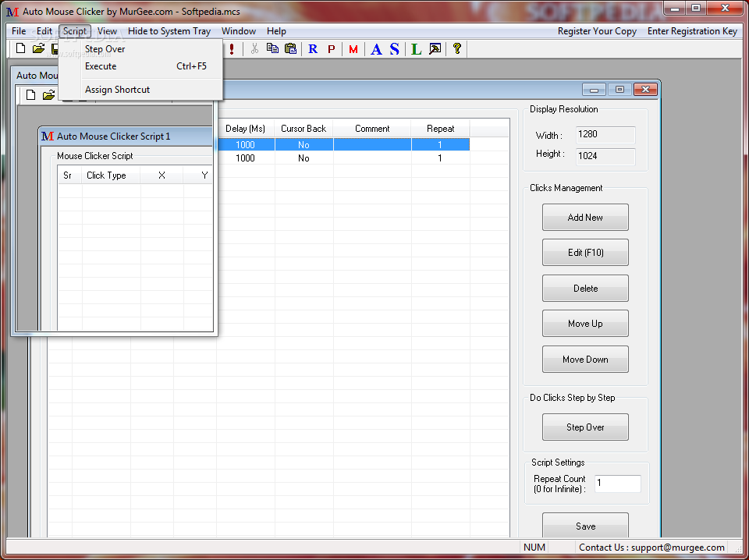Viewport: 749px width, 560px height.
Task: Click the selected row's 1000 delay cell
Action: (x=246, y=144)
